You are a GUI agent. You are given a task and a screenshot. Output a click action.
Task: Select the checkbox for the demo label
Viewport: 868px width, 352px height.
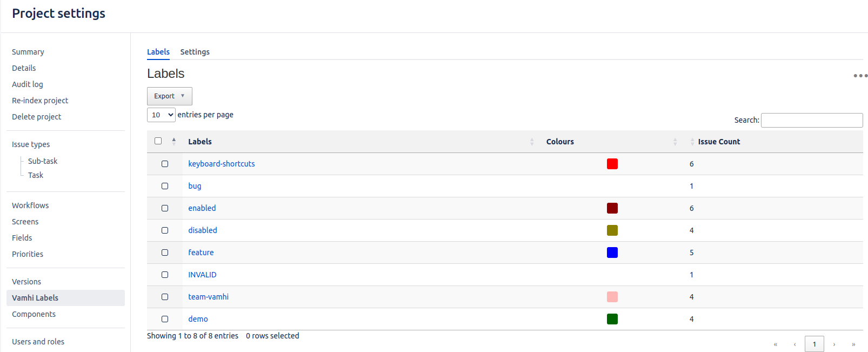(x=165, y=319)
